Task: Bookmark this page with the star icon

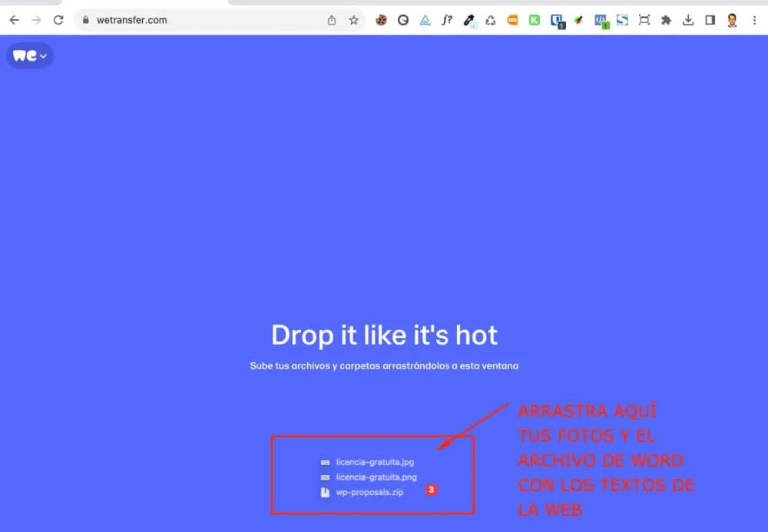Action: click(353, 20)
